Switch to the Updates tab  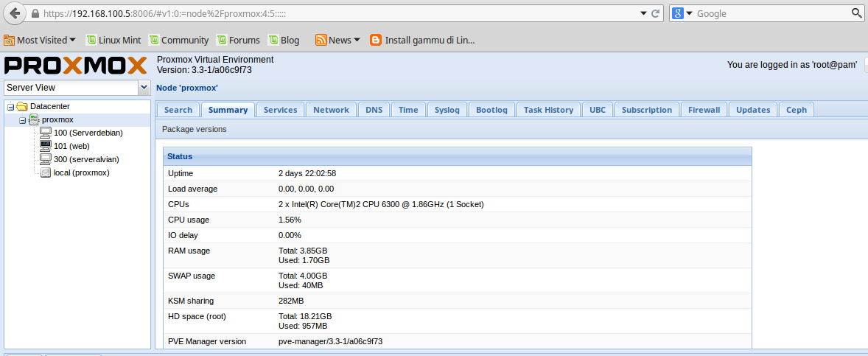coord(753,110)
